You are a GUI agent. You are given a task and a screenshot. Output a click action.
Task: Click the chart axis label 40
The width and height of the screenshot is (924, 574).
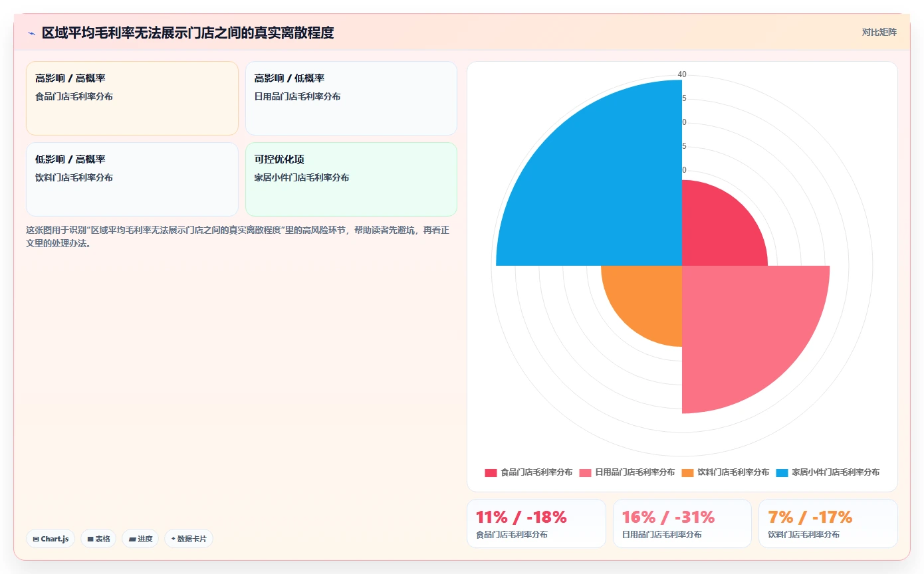(x=682, y=74)
